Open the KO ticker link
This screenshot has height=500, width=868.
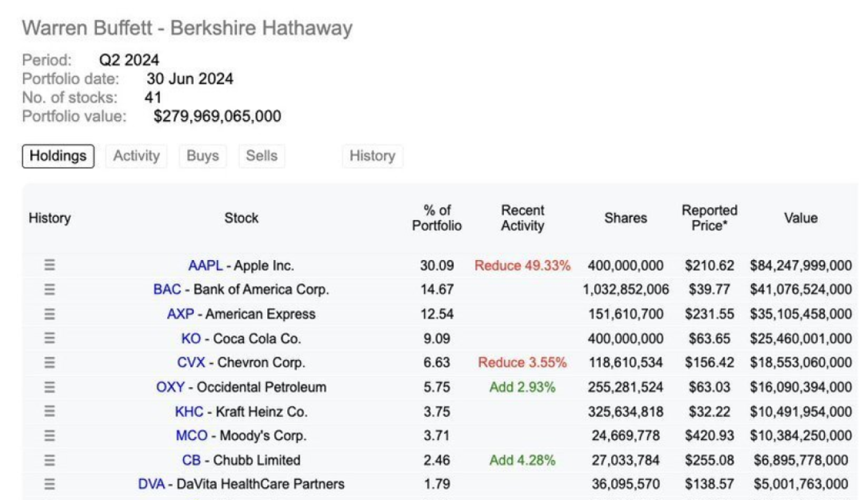[x=191, y=338]
